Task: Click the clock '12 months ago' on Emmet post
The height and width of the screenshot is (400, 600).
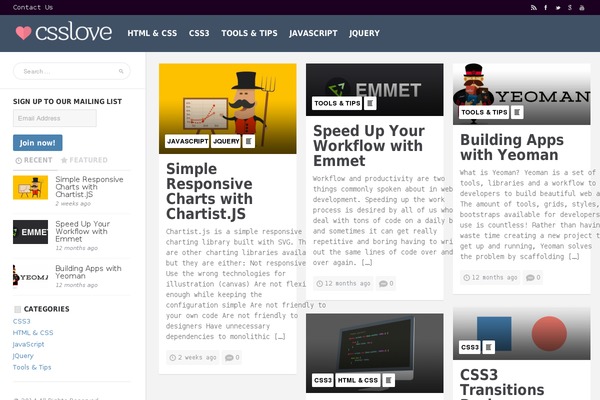Action: pyautogui.click(x=343, y=284)
